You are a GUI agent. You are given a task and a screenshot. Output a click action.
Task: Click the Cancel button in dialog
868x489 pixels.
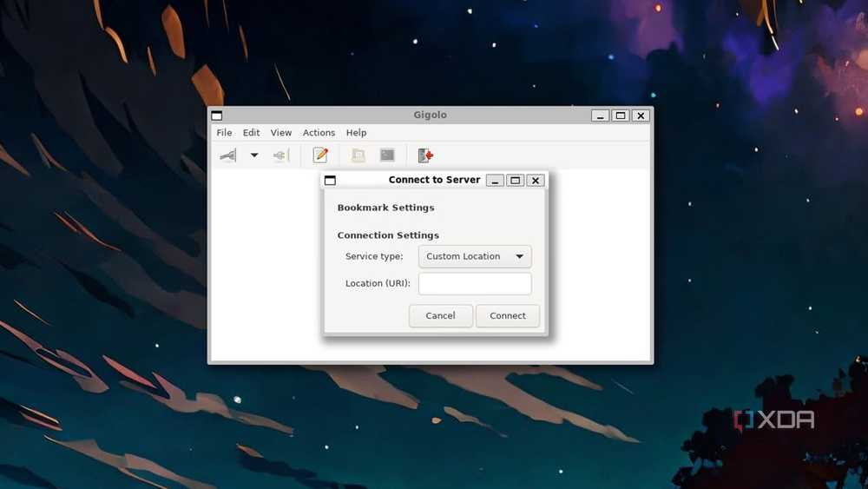pos(441,315)
